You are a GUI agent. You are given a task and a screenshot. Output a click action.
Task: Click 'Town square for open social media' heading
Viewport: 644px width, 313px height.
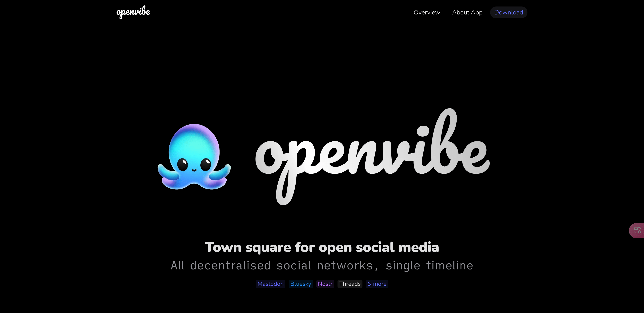(322, 247)
